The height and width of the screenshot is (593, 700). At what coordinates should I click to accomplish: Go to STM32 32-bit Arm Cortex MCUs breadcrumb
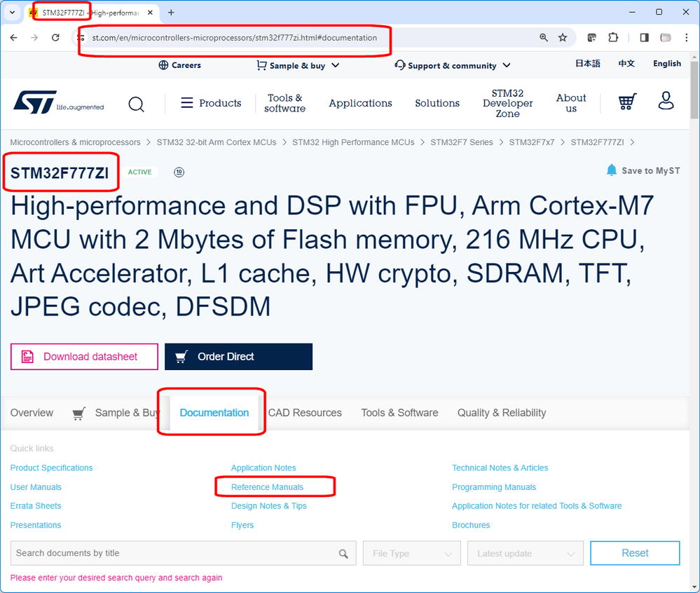click(x=216, y=142)
